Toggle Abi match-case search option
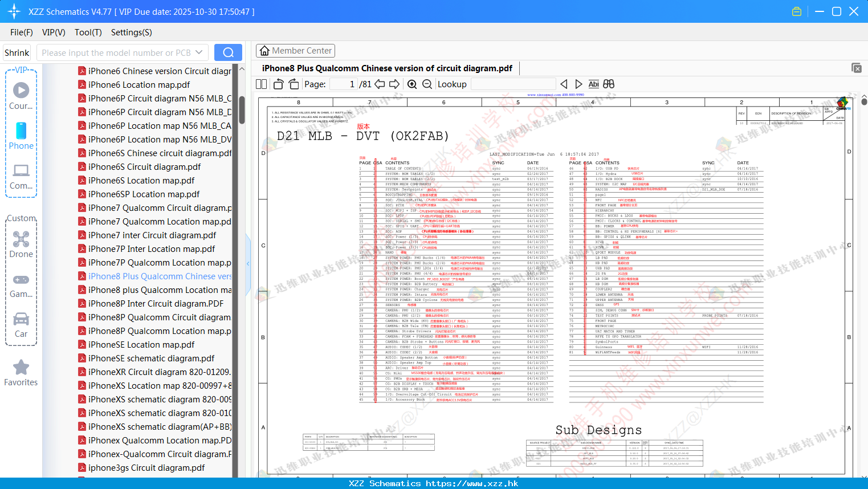This screenshot has height=489, width=868. (x=593, y=84)
